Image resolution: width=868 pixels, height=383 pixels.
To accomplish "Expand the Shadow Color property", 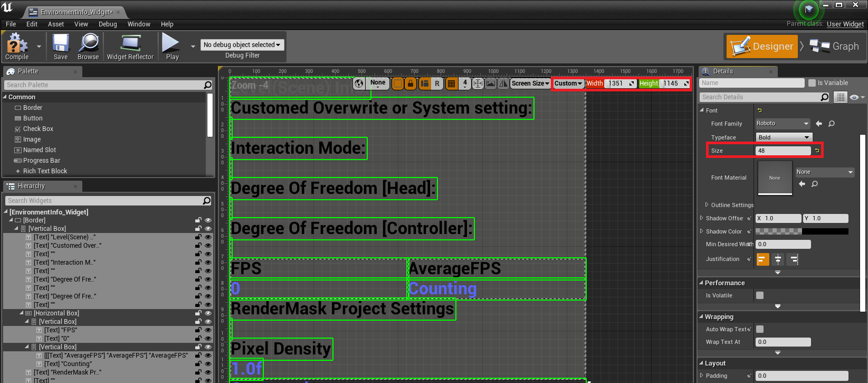I will pos(702,231).
